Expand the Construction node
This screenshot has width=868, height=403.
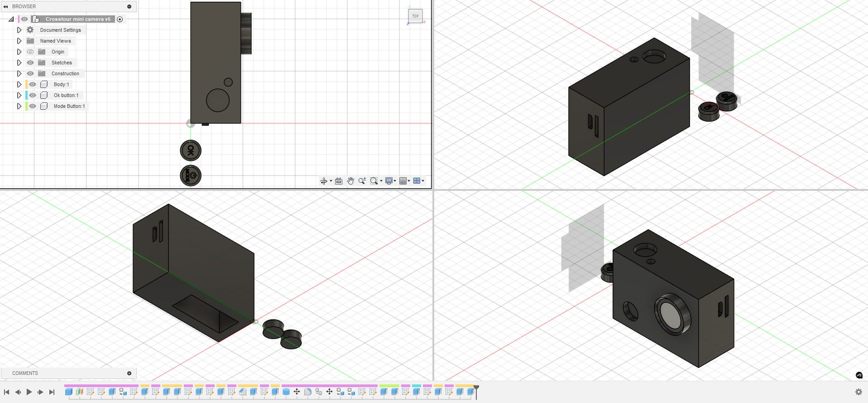[x=19, y=73]
